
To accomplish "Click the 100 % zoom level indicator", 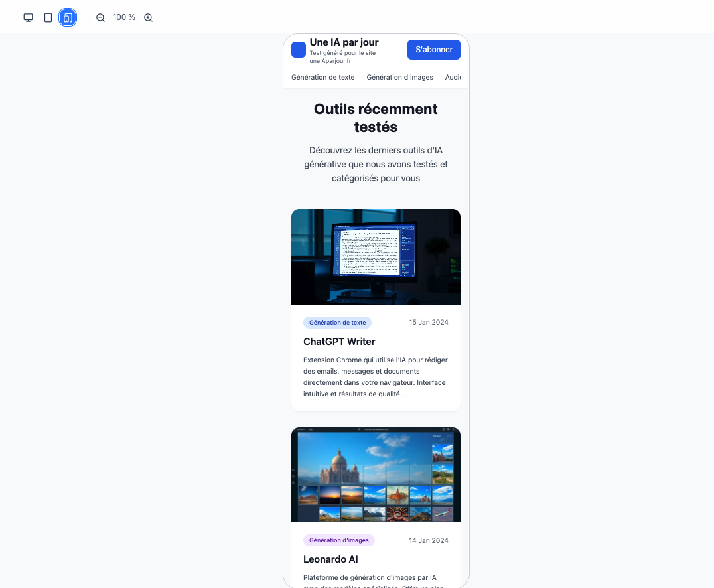I will (x=124, y=17).
